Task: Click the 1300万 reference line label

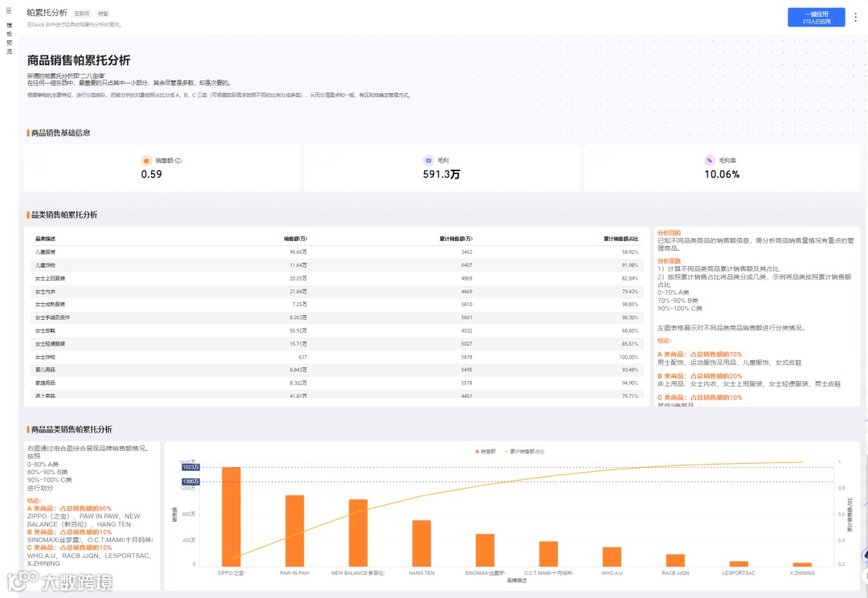Action: [x=190, y=481]
